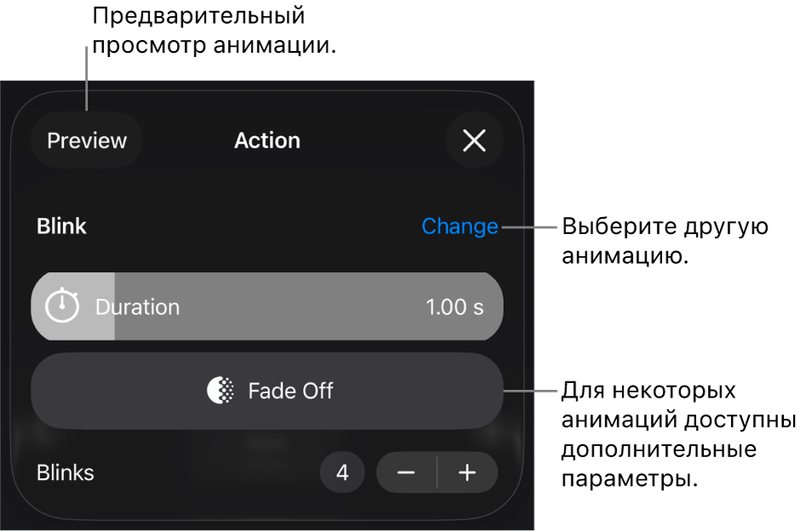Click the Duration label on the slider
This screenshot has height=532, width=806.
tap(137, 307)
